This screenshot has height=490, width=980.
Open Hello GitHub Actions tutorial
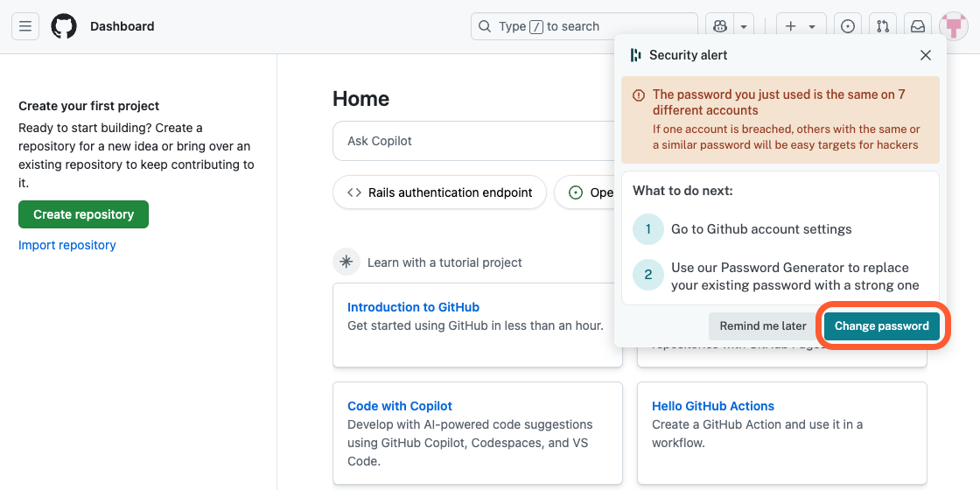(713, 406)
